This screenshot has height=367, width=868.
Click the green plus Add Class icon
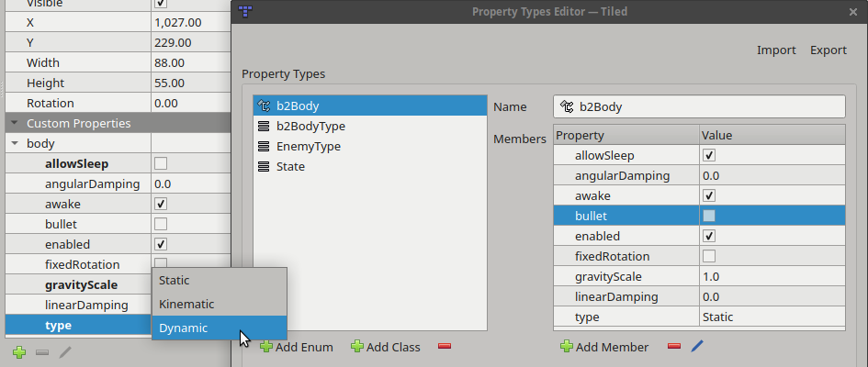tap(357, 347)
